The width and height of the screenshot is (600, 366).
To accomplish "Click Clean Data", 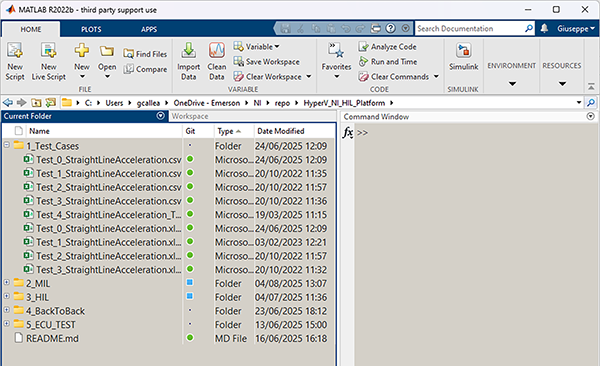I will (217, 61).
